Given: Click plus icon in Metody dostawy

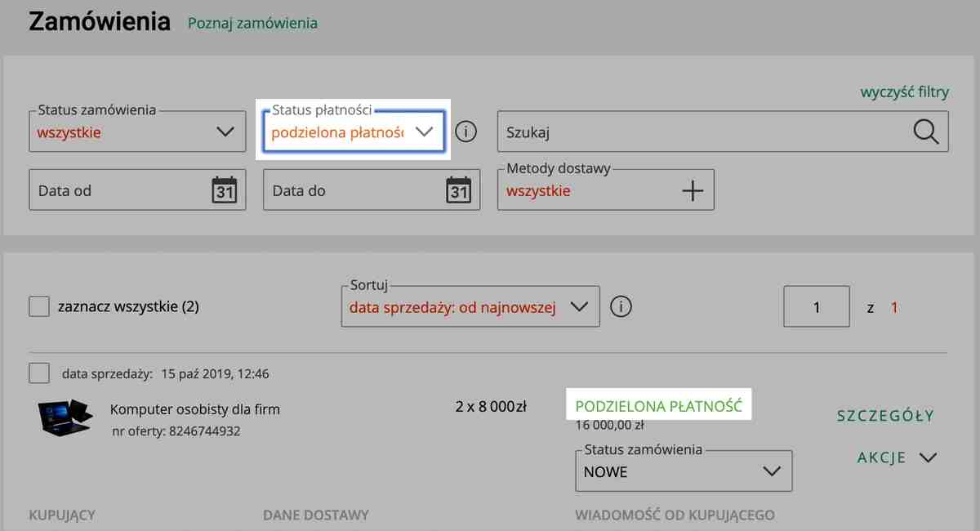Looking at the screenshot, I should coord(692,190).
